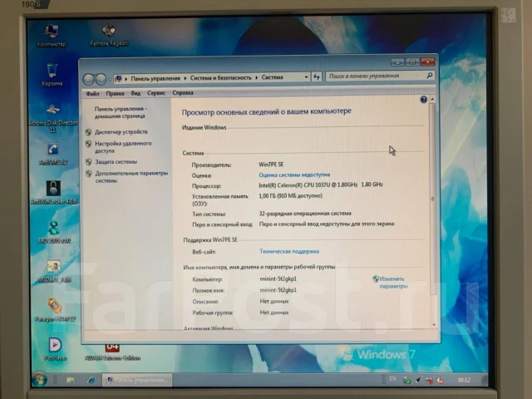Open the Сервис menu
This screenshot has width=532, height=399.
156,93
